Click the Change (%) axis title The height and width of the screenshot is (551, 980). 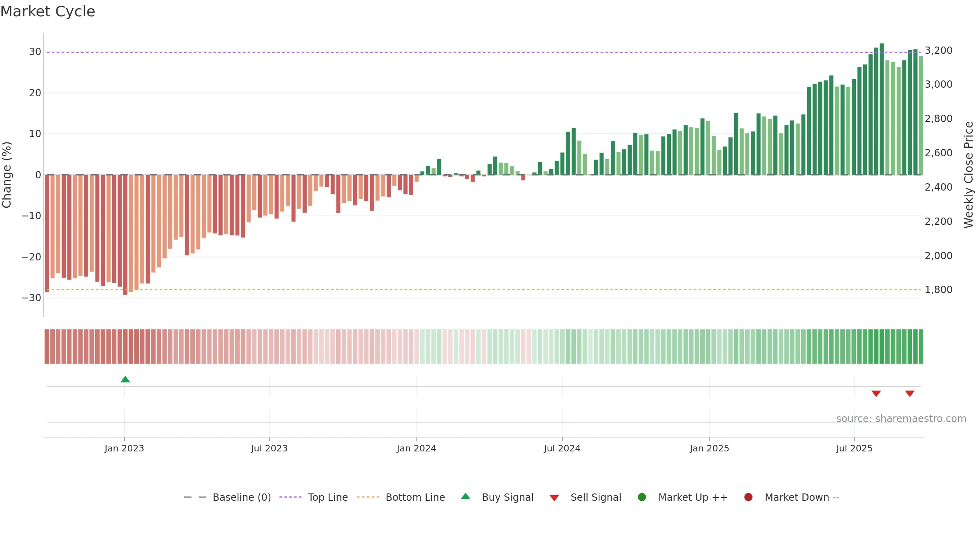[7, 175]
